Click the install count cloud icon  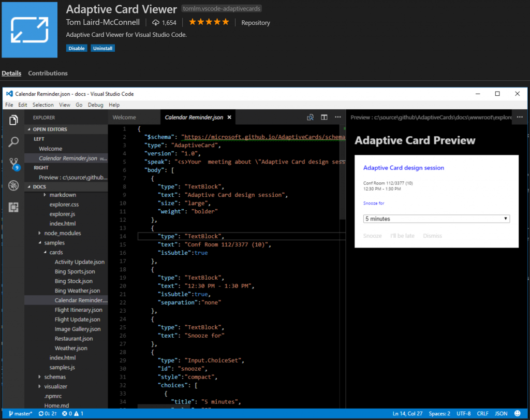pyautogui.click(x=155, y=23)
